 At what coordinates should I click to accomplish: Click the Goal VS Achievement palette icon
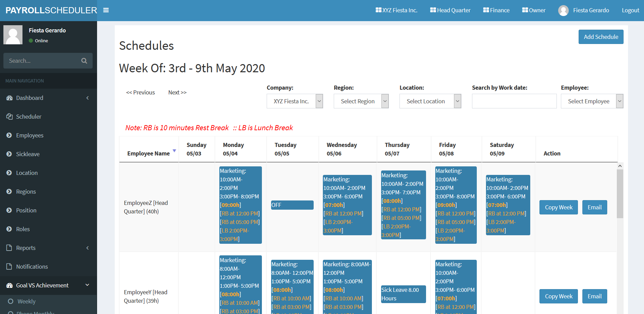coord(9,285)
